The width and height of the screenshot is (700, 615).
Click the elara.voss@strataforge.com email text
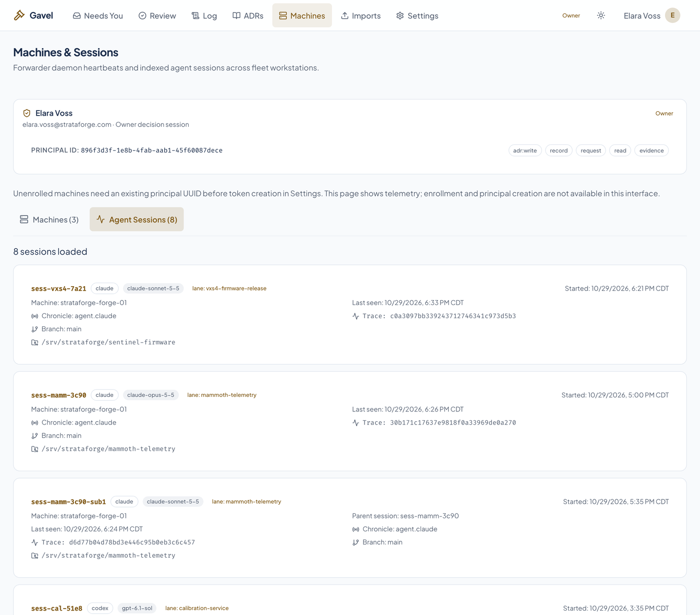[67, 125]
